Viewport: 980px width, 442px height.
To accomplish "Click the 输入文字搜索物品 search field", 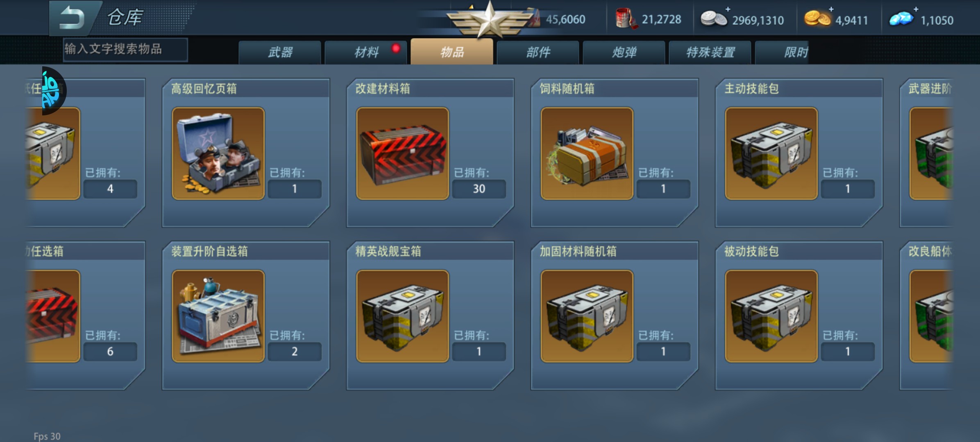I will 125,50.
